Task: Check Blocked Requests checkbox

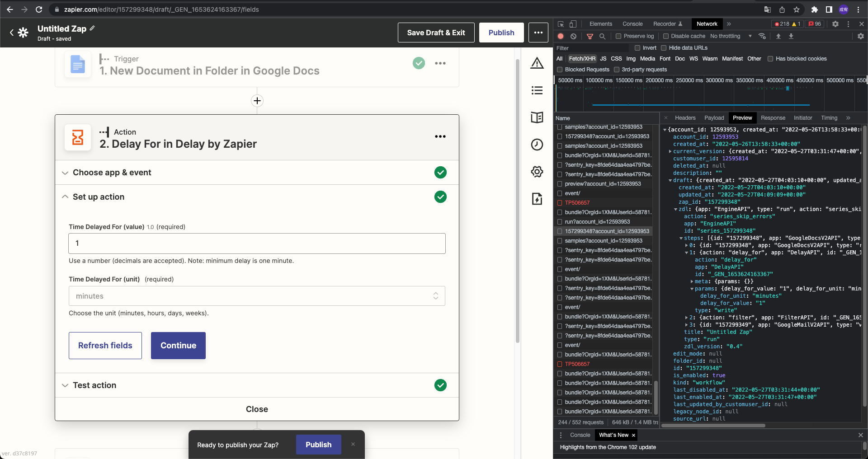Action: (x=560, y=70)
